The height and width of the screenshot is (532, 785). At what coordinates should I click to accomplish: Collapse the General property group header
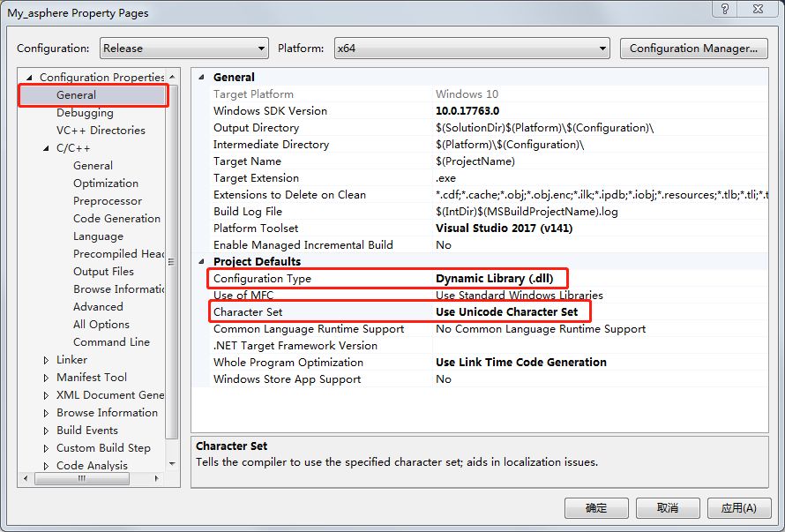[203, 78]
